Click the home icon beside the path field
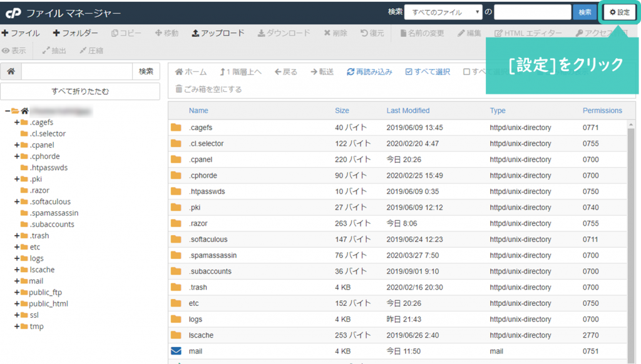The width and height of the screenshot is (641, 364). pos(11,71)
